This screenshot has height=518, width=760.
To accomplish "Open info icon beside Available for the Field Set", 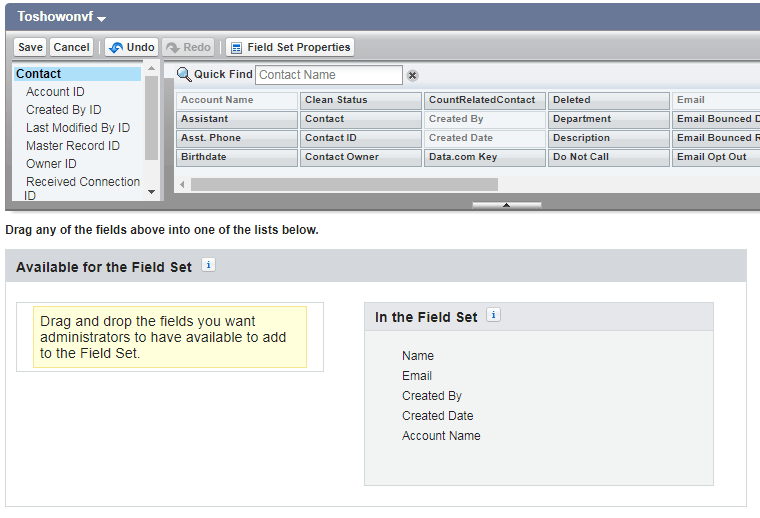I will click(208, 265).
